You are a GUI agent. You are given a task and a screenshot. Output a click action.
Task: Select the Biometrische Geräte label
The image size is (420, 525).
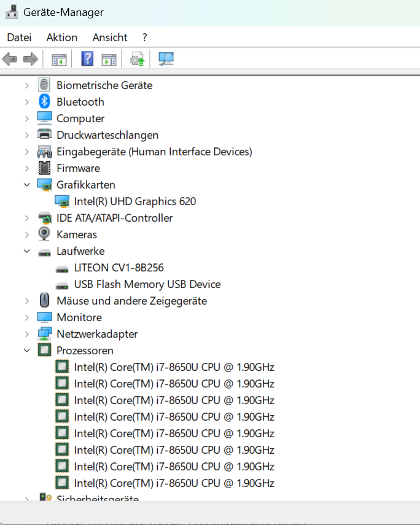coord(104,85)
